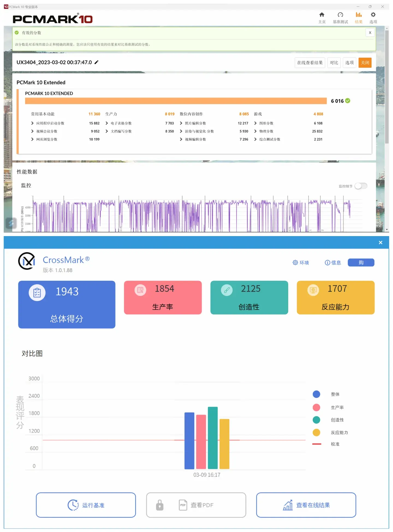Expand 应用程序启动分数 row
393x532 pixels.
[32, 123]
